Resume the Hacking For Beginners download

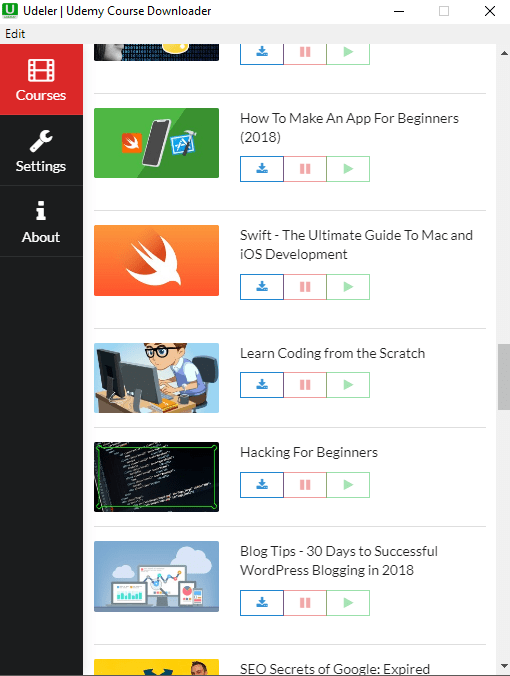point(348,485)
